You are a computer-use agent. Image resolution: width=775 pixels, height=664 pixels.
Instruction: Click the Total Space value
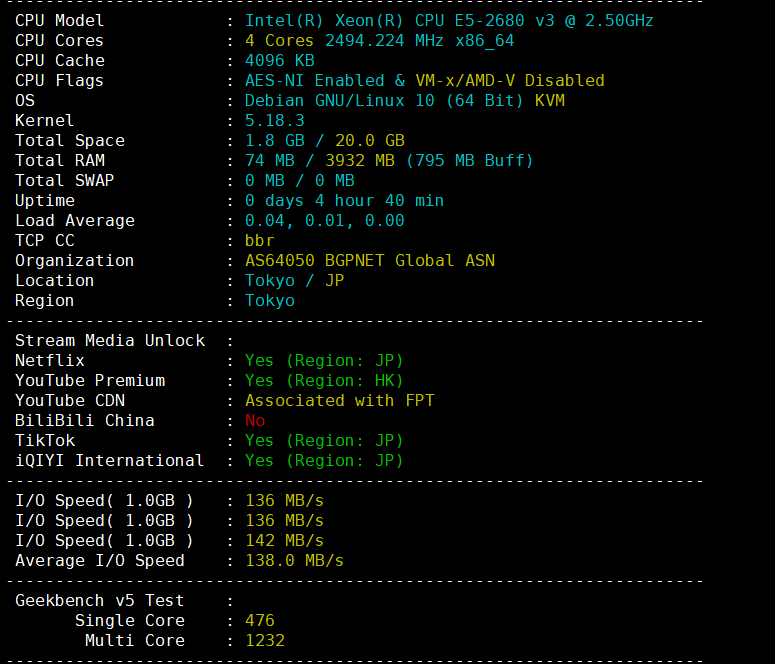click(x=324, y=140)
